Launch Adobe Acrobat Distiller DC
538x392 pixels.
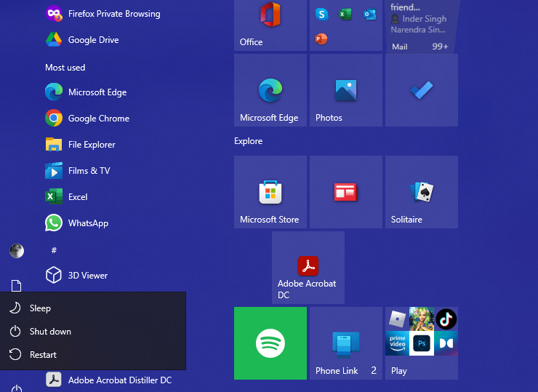(109, 380)
